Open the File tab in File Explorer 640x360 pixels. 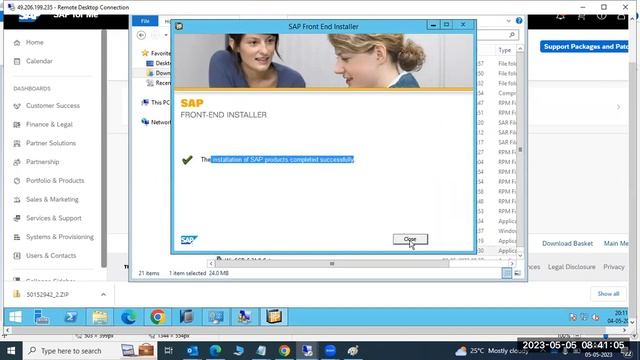pos(145,21)
